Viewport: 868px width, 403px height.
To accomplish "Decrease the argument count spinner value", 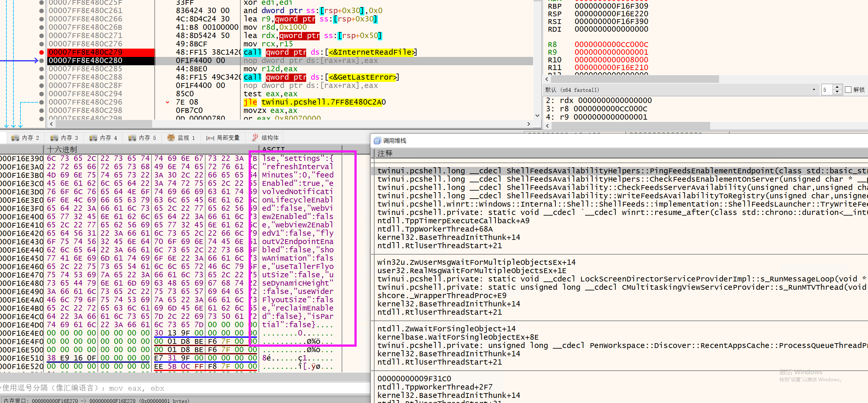I will point(837,92).
